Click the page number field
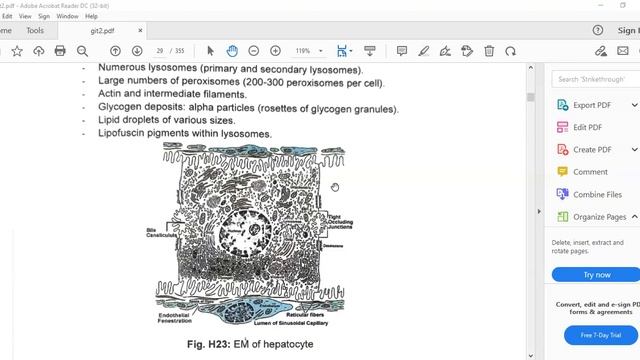This screenshot has width=640, height=360. point(160,51)
